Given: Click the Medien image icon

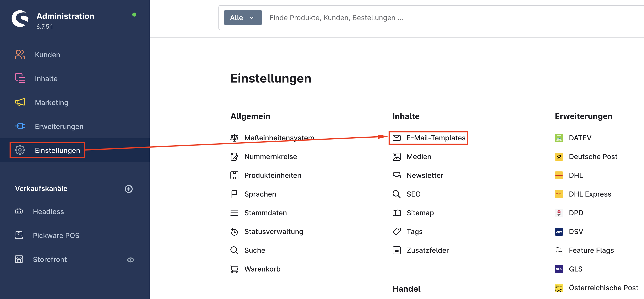Looking at the screenshot, I should [396, 157].
